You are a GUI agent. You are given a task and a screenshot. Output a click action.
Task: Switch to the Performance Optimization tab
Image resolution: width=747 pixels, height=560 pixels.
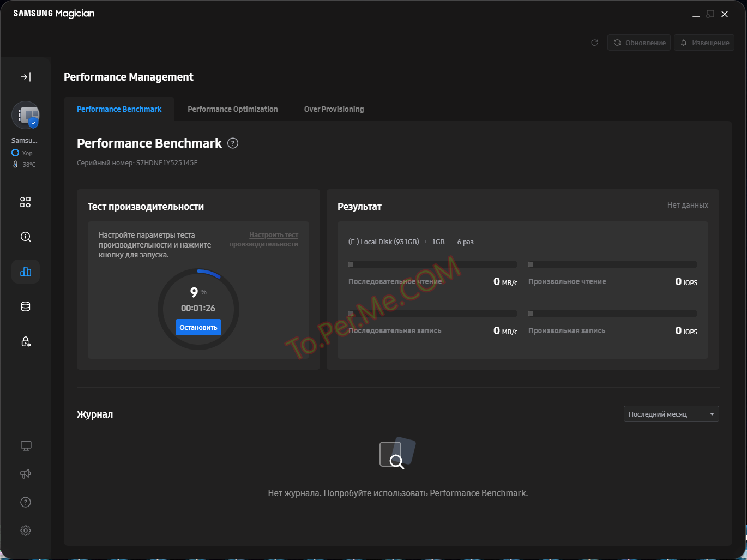[233, 109]
